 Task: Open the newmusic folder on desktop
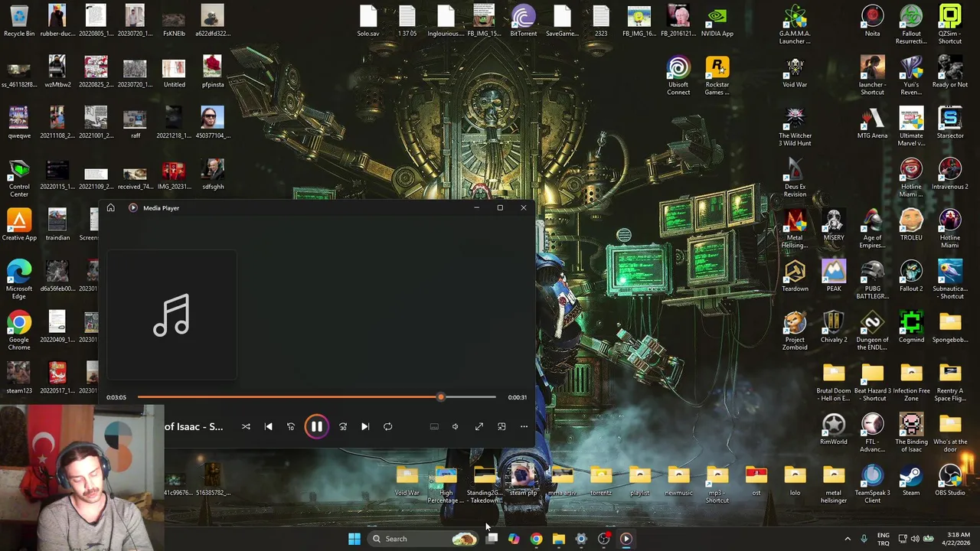[678, 481]
